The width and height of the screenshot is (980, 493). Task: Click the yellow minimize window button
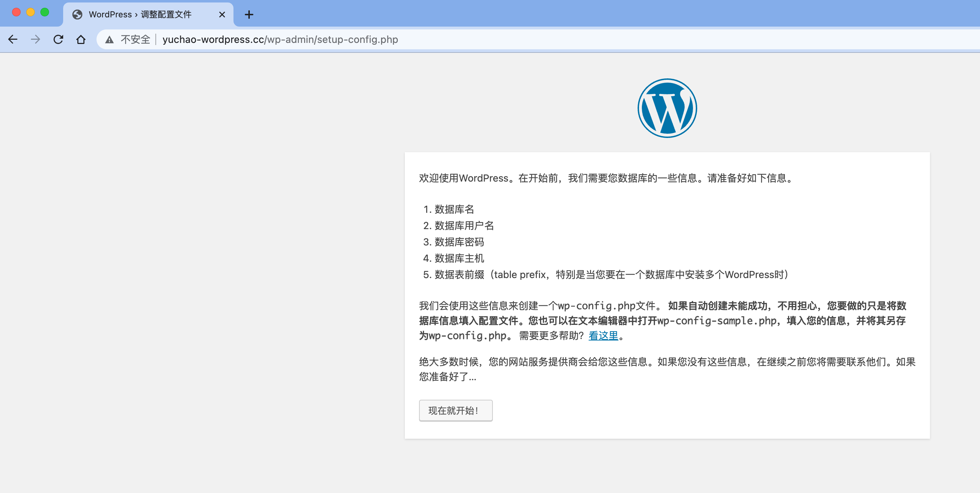(31, 12)
